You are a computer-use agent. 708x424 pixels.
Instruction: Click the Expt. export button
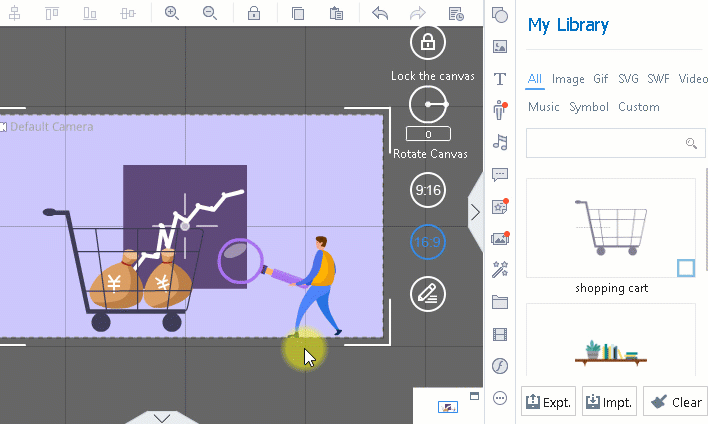548,401
